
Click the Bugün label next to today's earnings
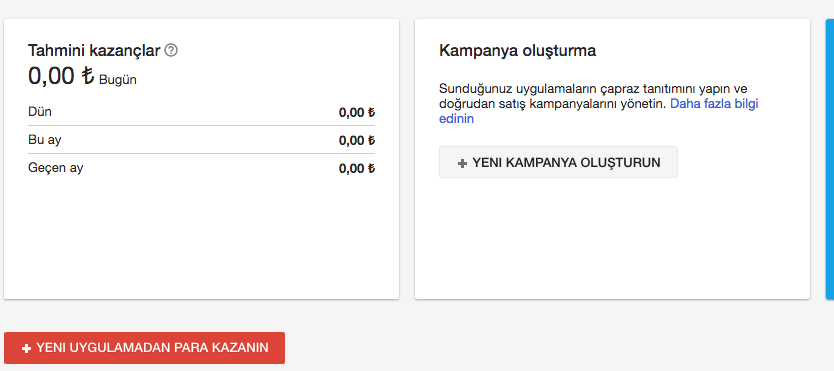tap(118, 80)
